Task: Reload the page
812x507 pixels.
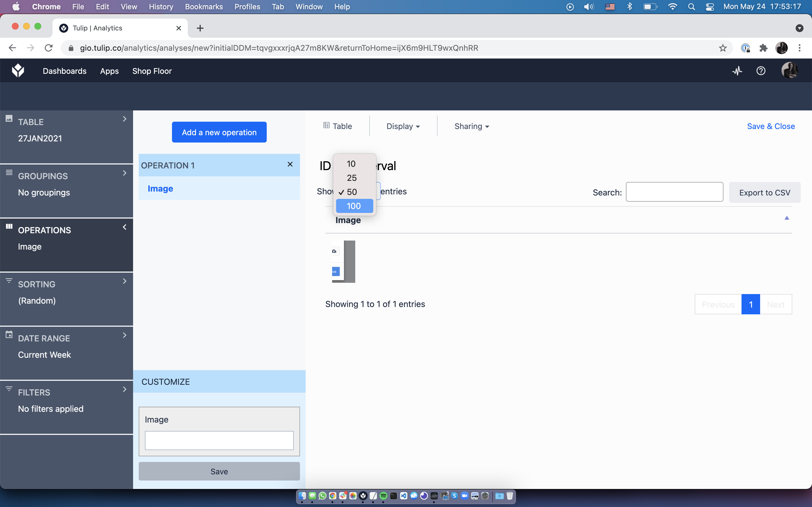Action: coord(49,48)
